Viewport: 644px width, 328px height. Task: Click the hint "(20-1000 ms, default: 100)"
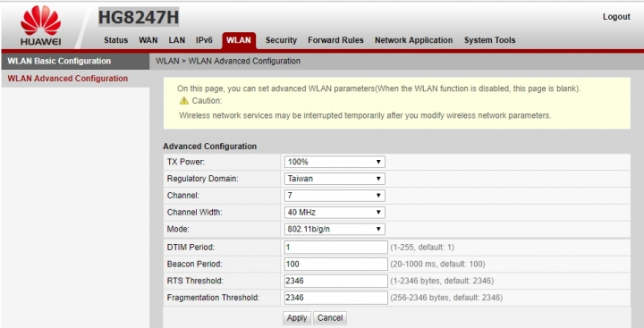pyautogui.click(x=437, y=264)
